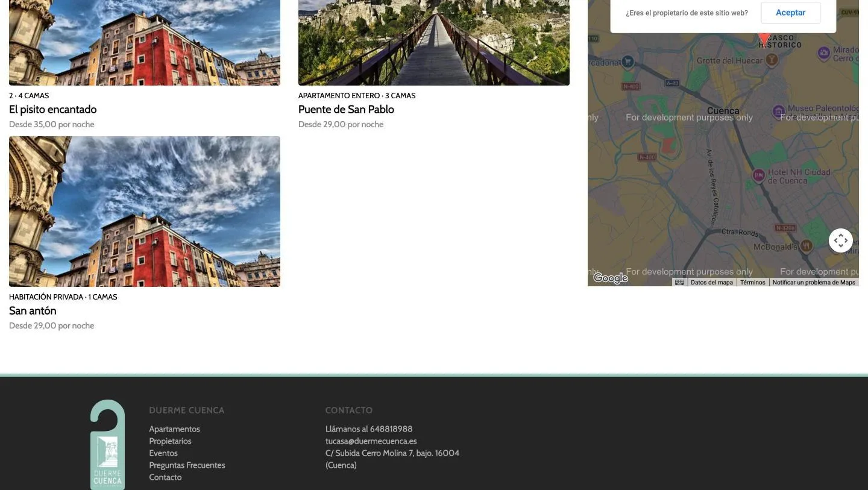Click the San antón listing photo

145,212
